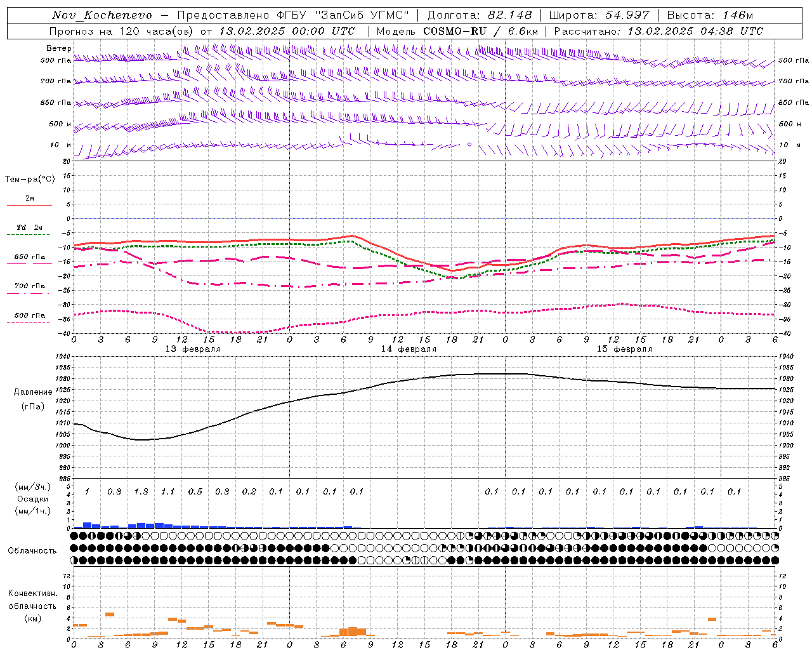Click 'Рассчитано: 13.02.2025 04:38 UTC' timestamp
812x650 pixels.
pyautogui.click(x=658, y=31)
